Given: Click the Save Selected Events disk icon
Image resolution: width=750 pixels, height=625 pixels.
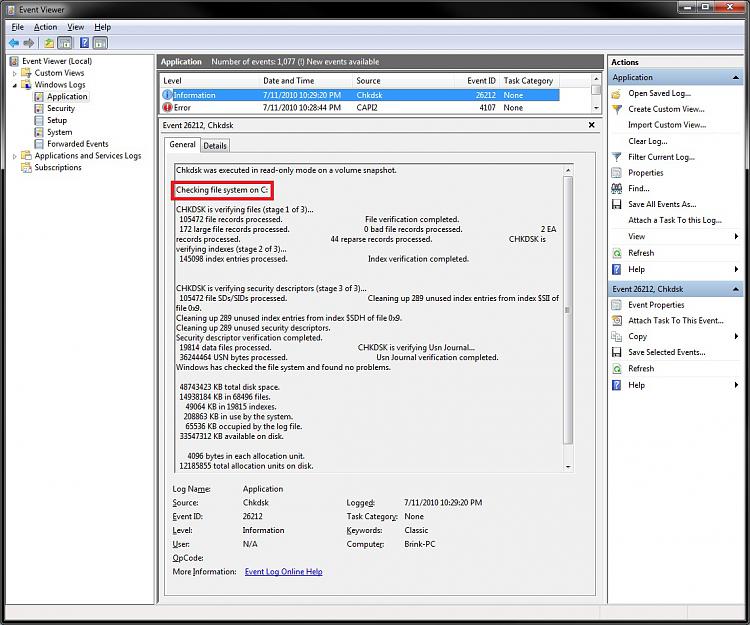Looking at the screenshot, I should click(x=617, y=352).
